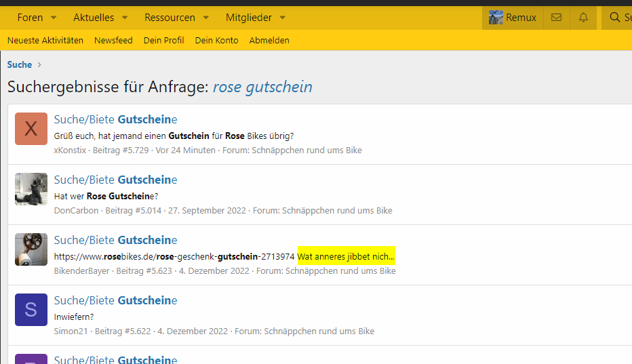Screen dimensions: 632x364
Task: Open the Mitglieder menu item
Action: point(249,18)
